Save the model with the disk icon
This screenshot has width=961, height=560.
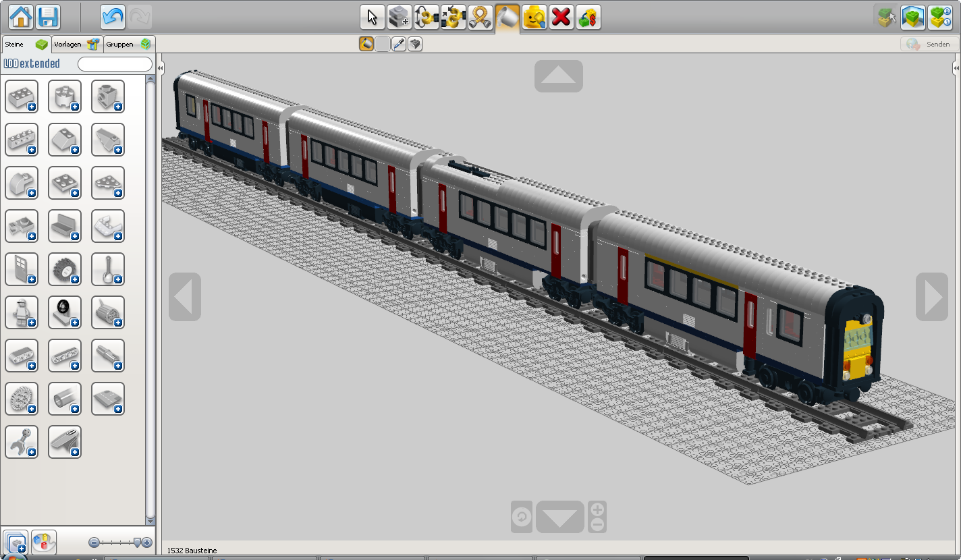48,18
